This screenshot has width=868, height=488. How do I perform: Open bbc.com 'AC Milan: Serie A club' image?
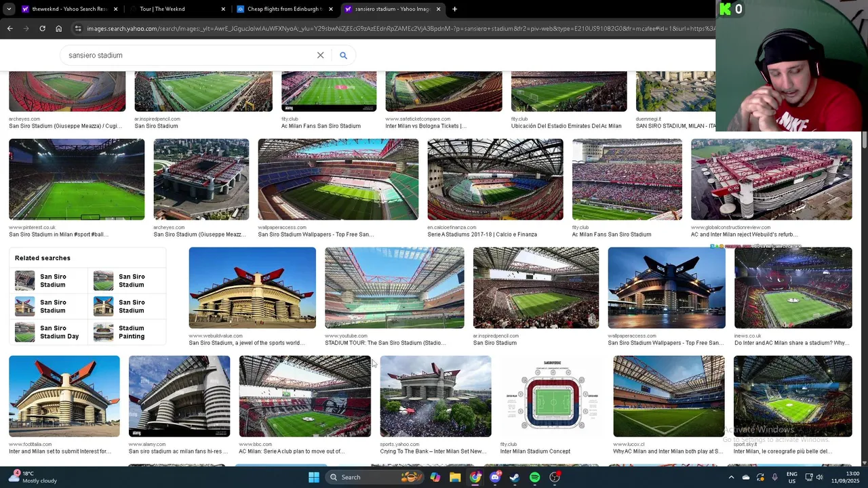[x=304, y=396]
